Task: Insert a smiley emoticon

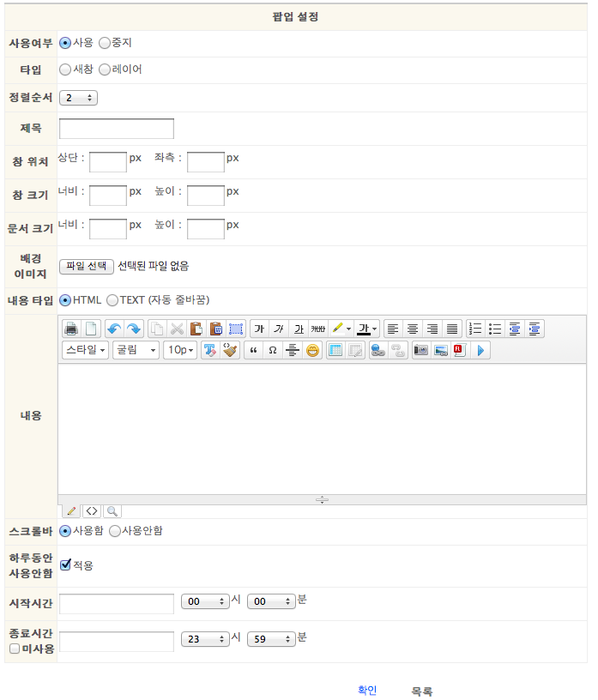Action: (312, 350)
